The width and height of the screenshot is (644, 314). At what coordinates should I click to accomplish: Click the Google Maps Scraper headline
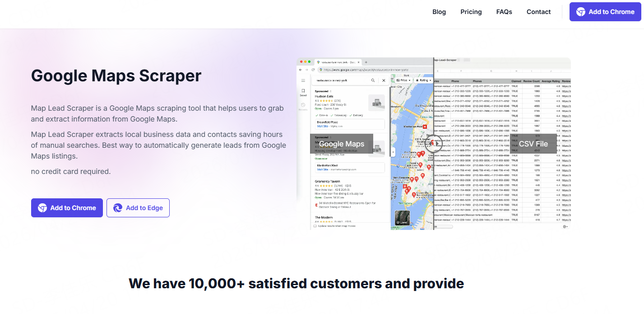[116, 75]
